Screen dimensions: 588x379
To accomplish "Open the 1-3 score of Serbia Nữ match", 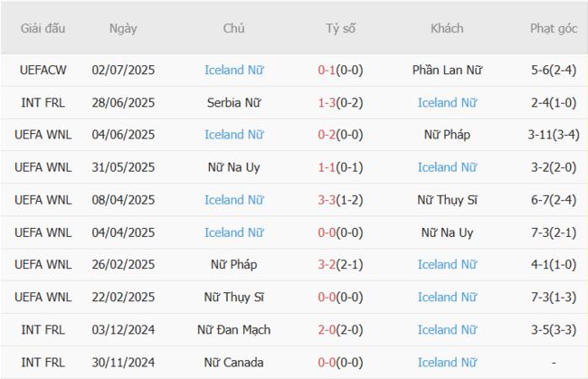I will point(327,102).
